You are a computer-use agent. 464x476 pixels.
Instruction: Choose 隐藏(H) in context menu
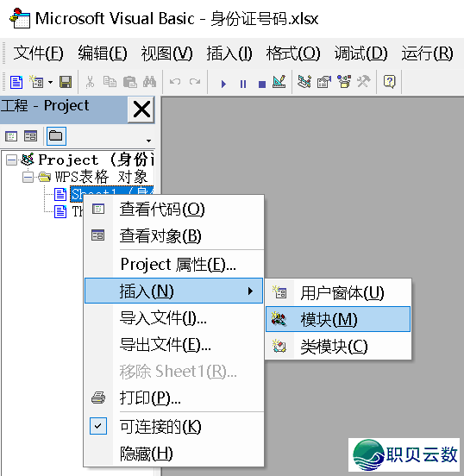(x=173, y=454)
